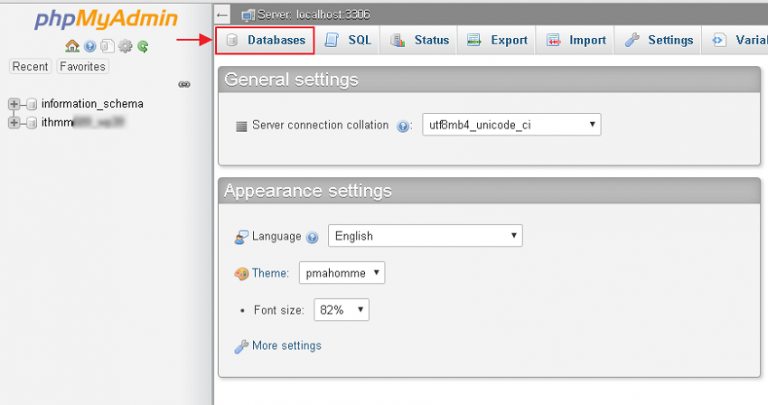The height and width of the screenshot is (405, 768).
Task: Reload the navigation panel with the green refresh icon
Action: coord(143,46)
